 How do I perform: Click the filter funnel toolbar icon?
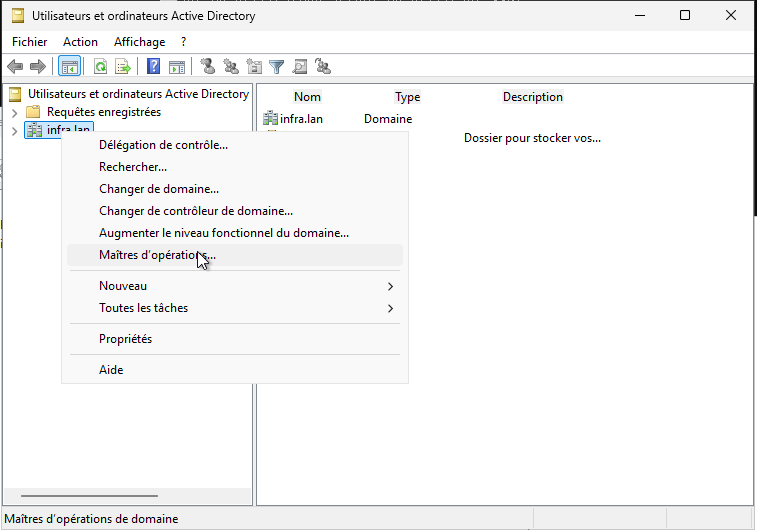276,67
